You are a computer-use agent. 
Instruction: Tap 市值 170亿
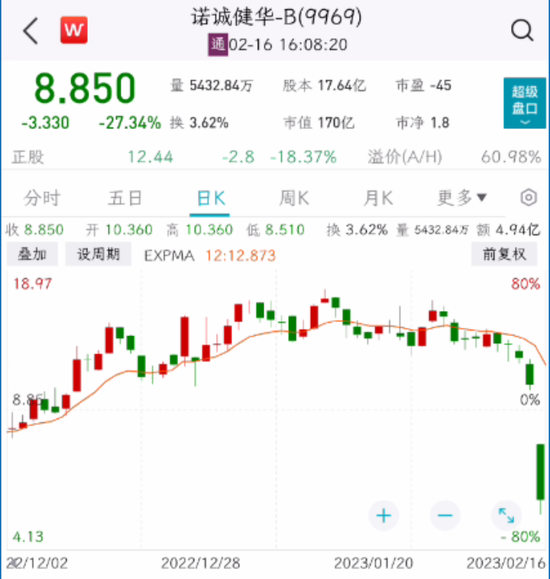coord(319,123)
